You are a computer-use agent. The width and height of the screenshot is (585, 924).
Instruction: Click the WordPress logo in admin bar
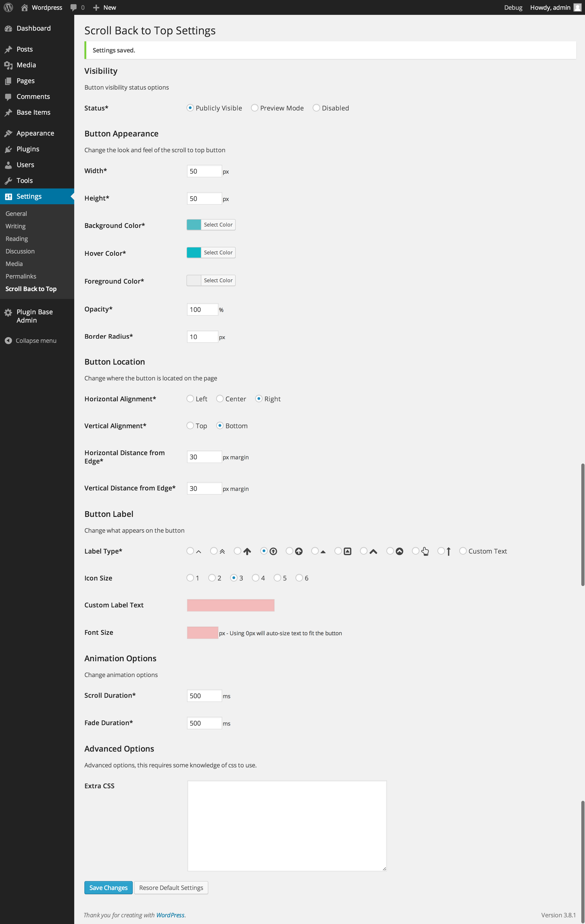(x=8, y=7)
